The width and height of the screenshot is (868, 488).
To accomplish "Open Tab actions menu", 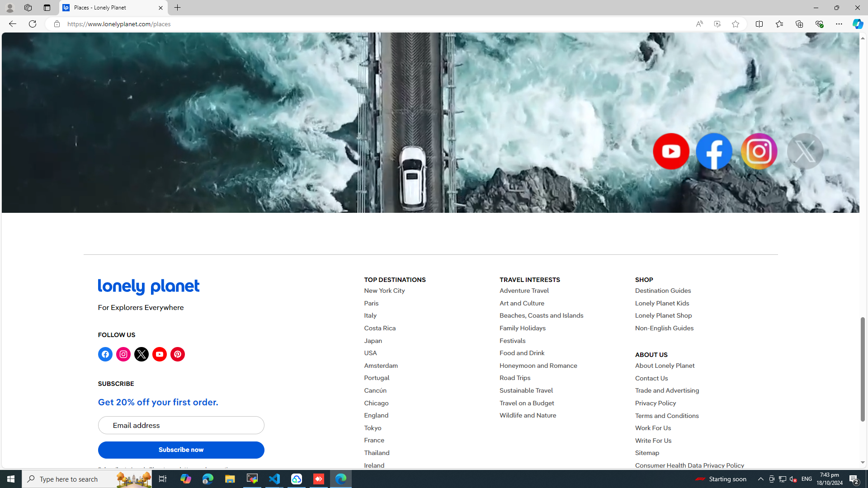I will 47,8.
